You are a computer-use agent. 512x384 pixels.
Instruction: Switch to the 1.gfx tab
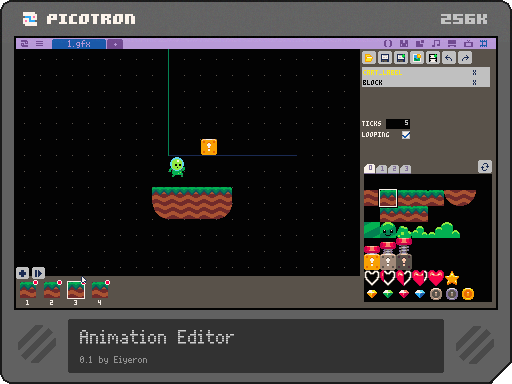click(79, 44)
